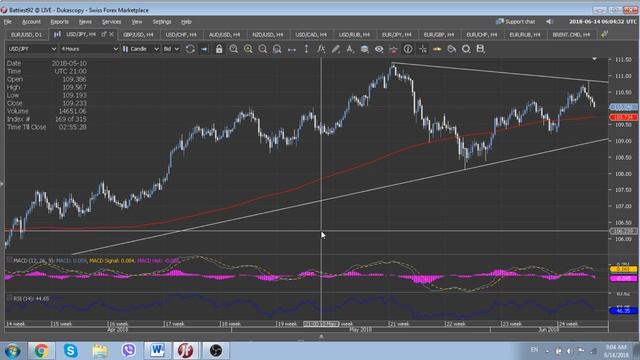The width and height of the screenshot is (640, 360).
Task: Switch to the EUR/RUB, H4 tab
Action: click(524, 35)
